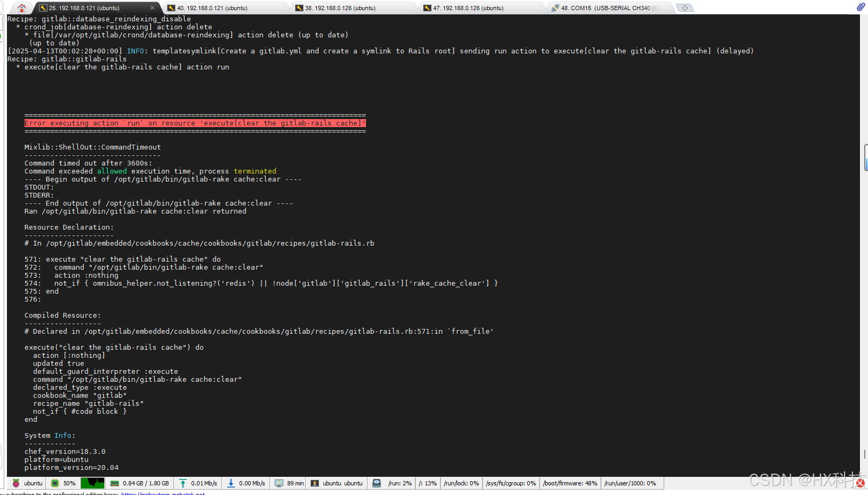Click the '/sys/fs/cgroup: 0%' status entry
The width and height of the screenshot is (868, 495).
click(511, 483)
